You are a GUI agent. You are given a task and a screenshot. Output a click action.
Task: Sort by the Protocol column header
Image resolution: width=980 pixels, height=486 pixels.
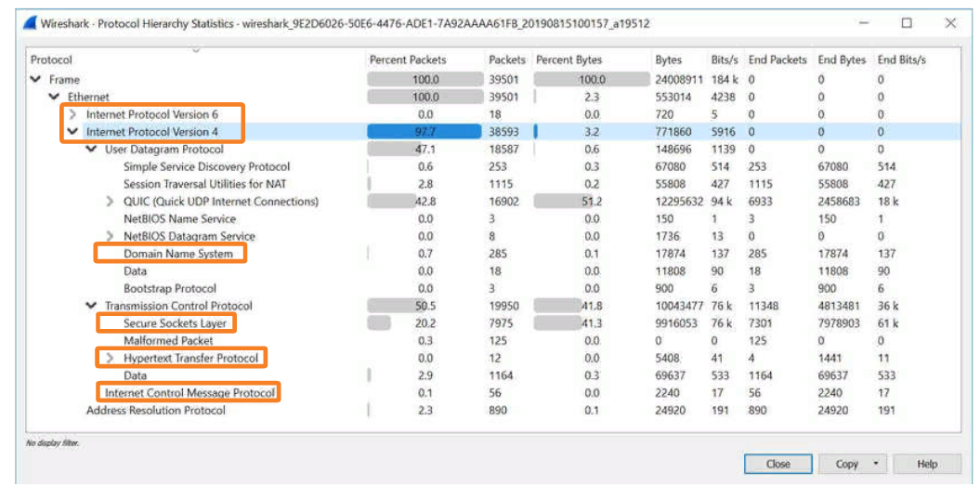coord(52,60)
